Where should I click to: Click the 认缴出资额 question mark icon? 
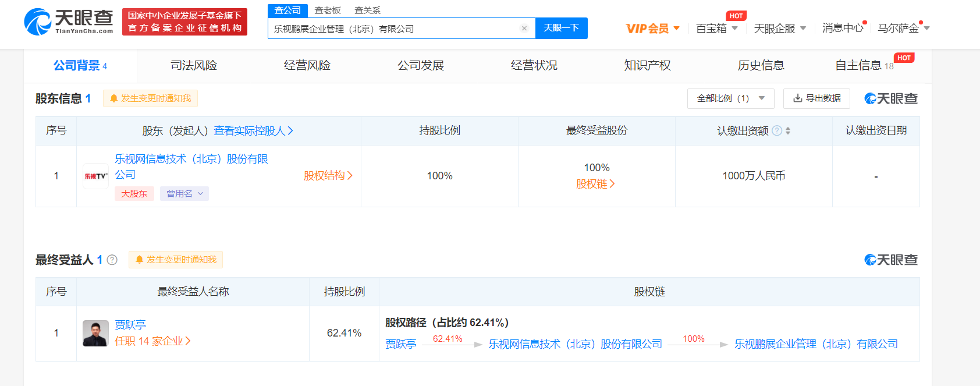(776, 130)
